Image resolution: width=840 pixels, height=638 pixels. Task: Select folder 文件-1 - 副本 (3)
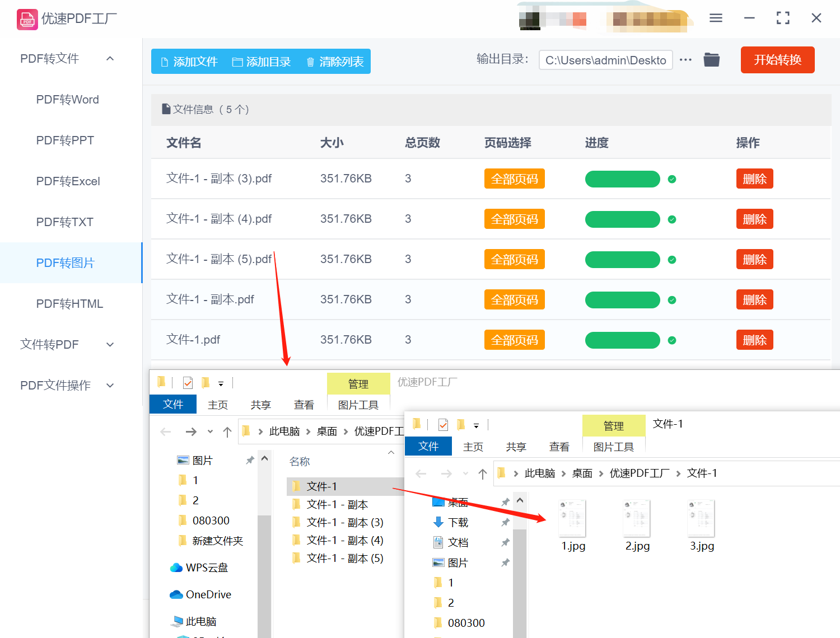(x=344, y=522)
